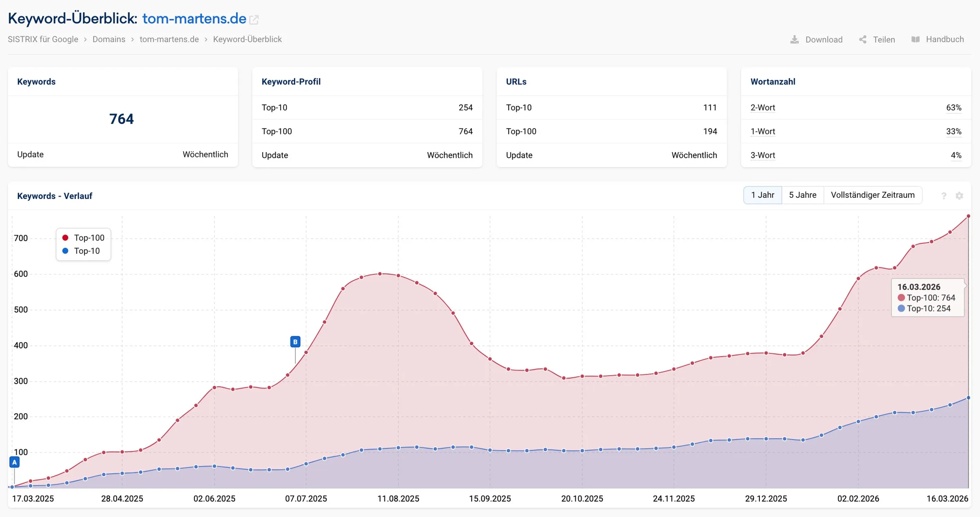The image size is (980, 517).
Task: Click the Handbuch label
Action: click(x=945, y=39)
